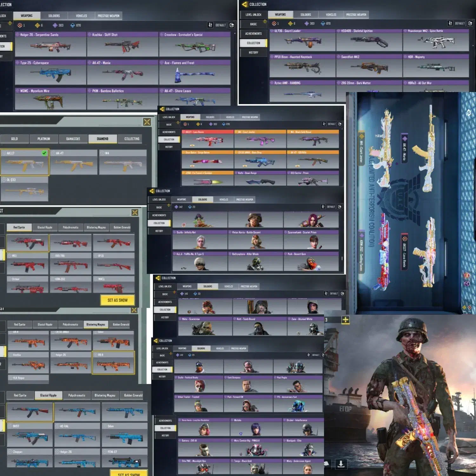Screen dimensions: 476x476
Task: Click the download icon below the zombie soldier
Action: [341, 464]
